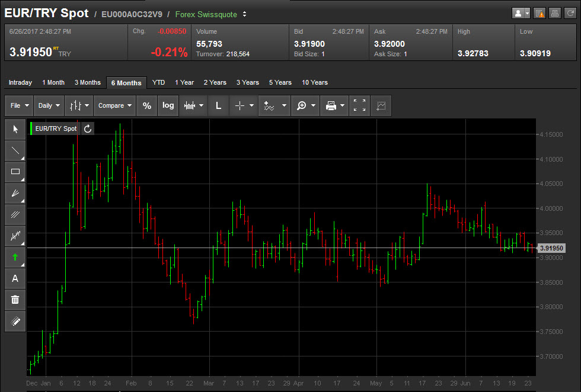The height and width of the screenshot is (392, 581).
Task: Select the arrow pointer tool
Action: 15,129
